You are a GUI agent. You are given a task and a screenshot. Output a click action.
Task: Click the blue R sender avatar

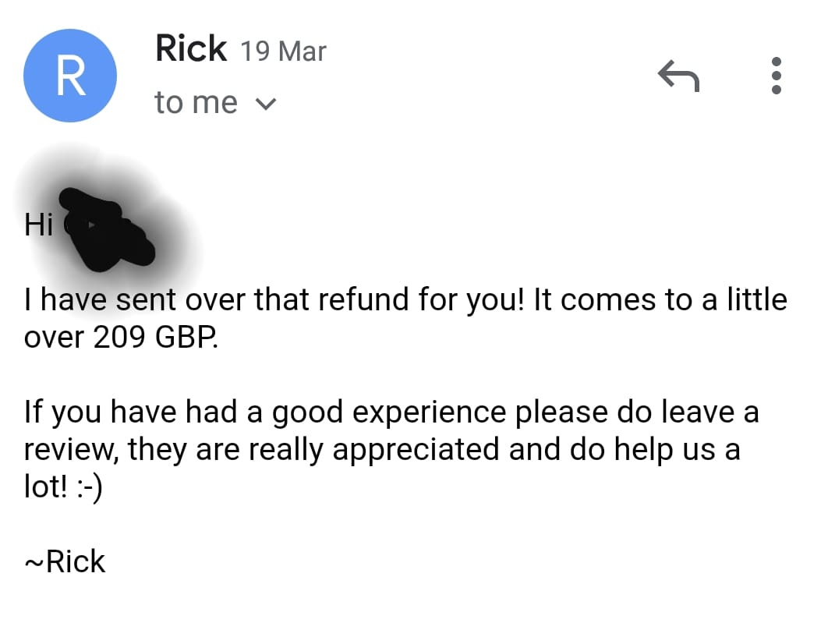tap(70, 76)
